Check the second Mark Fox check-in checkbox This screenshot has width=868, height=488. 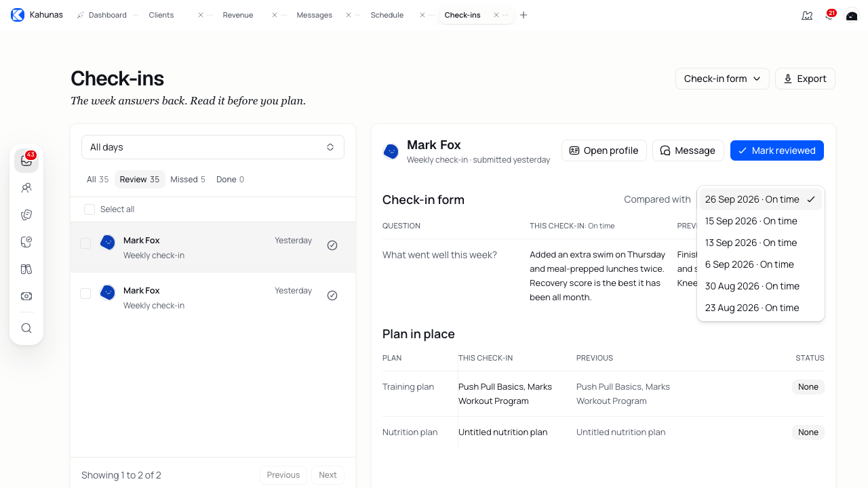pos(85,293)
